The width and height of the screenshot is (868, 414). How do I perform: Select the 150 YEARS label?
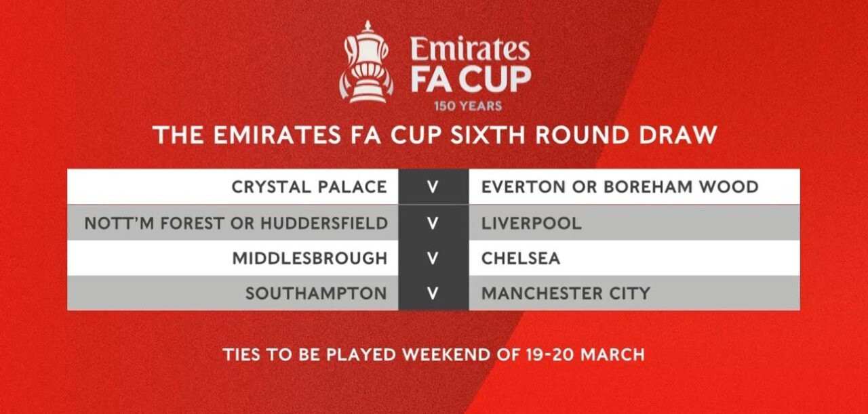tap(468, 106)
